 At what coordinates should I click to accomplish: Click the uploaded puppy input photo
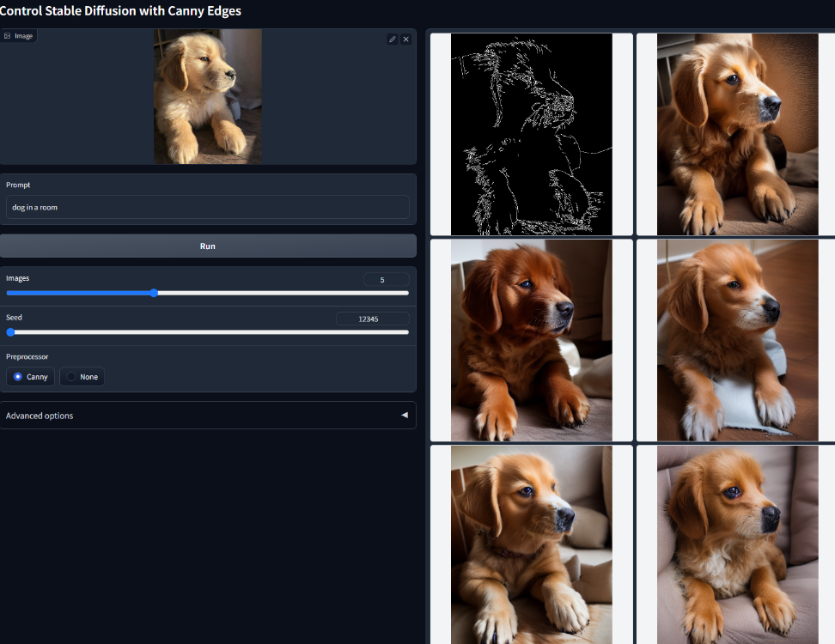[x=208, y=96]
